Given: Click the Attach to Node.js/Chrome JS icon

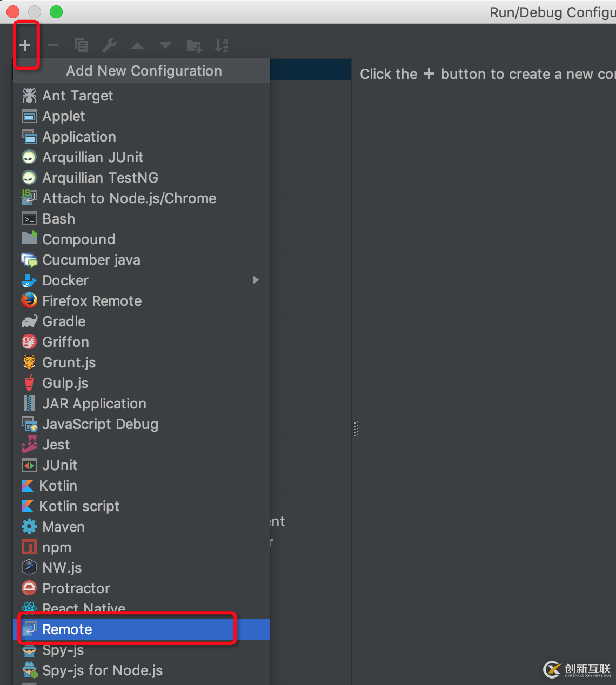Looking at the screenshot, I should pyautogui.click(x=29, y=198).
